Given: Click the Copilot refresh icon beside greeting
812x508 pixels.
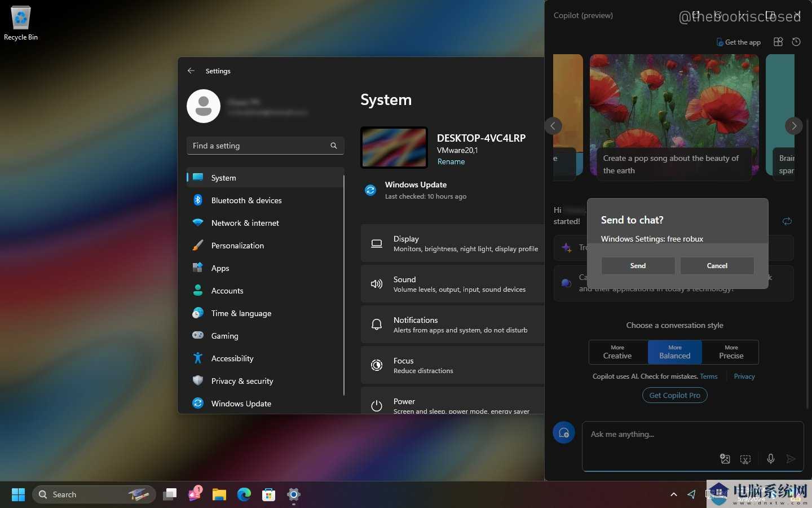Looking at the screenshot, I should click(787, 221).
